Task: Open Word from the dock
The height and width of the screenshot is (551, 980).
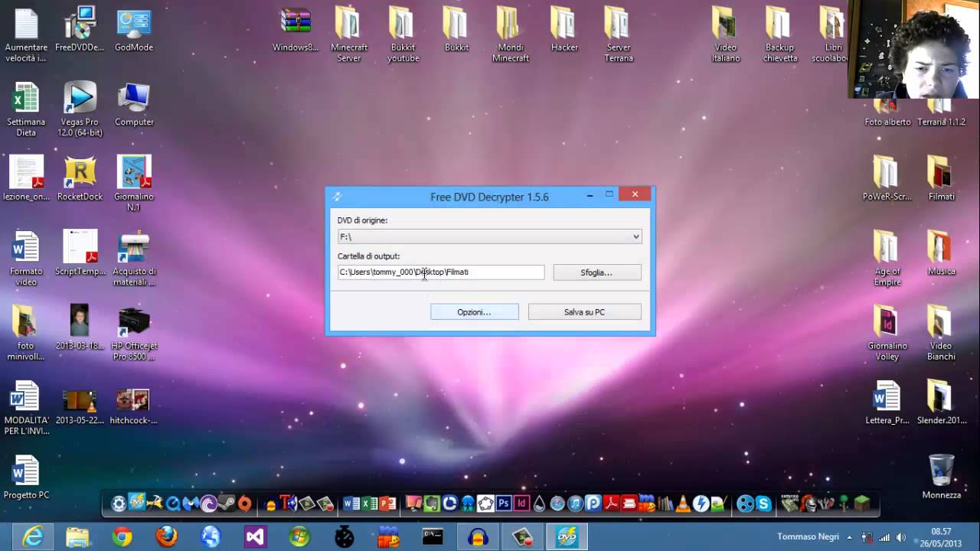Action: [351, 504]
